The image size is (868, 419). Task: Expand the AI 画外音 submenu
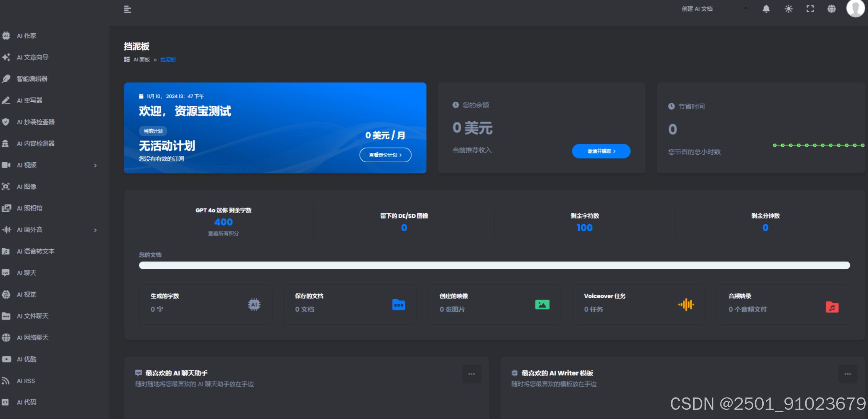tap(95, 230)
